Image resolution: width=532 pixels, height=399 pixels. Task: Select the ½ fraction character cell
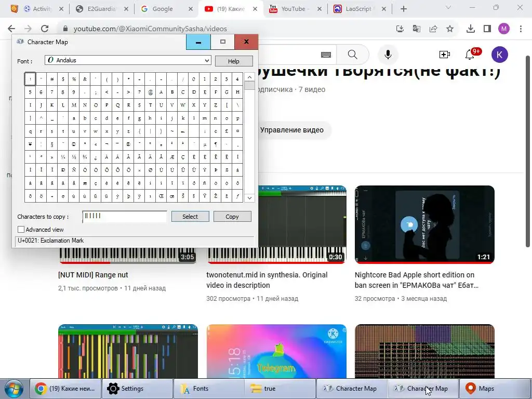(74, 157)
